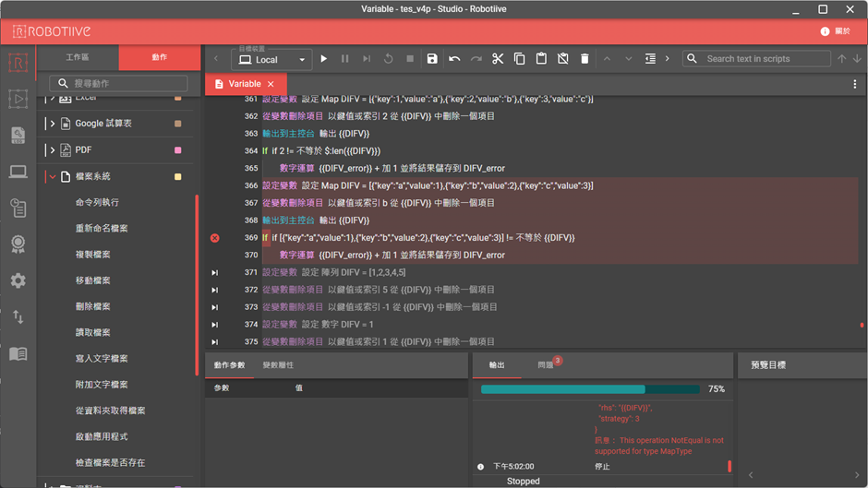Move the action up with arrow
This screenshot has width=868, height=488.
(x=607, y=59)
